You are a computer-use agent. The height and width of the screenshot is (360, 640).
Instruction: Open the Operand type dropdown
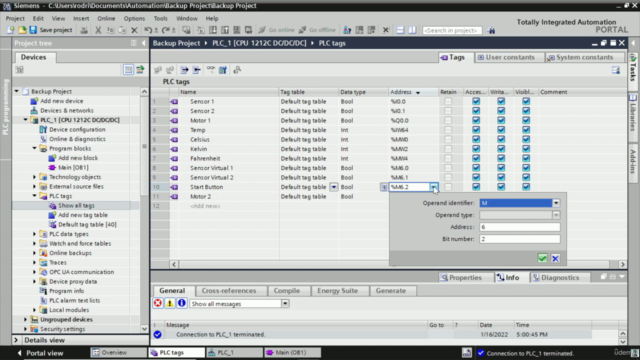[x=556, y=215]
